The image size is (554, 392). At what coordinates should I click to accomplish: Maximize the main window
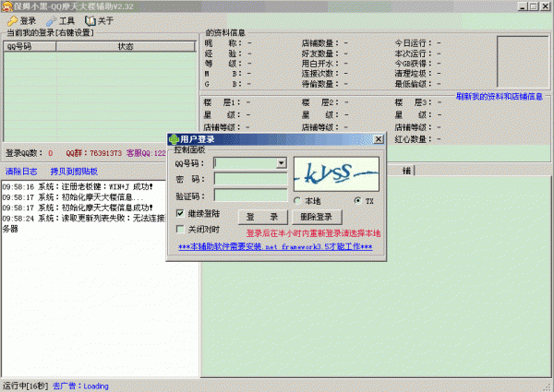click(534, 6)
